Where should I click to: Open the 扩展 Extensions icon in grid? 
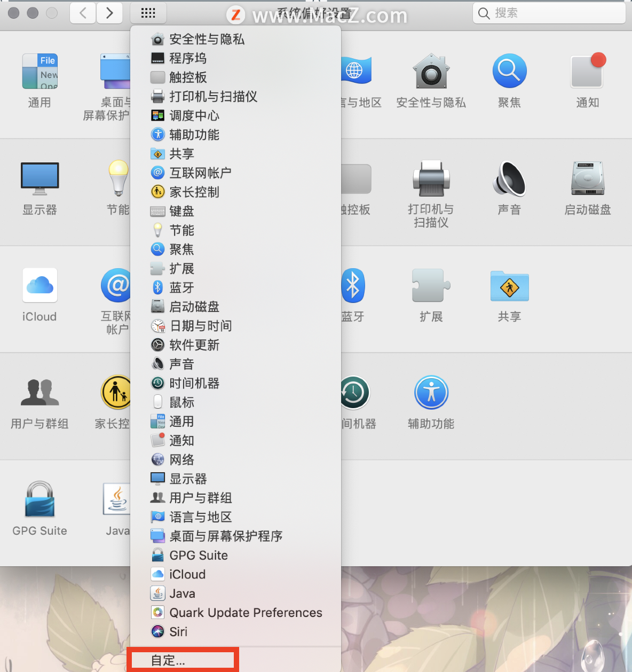[431, 285]
